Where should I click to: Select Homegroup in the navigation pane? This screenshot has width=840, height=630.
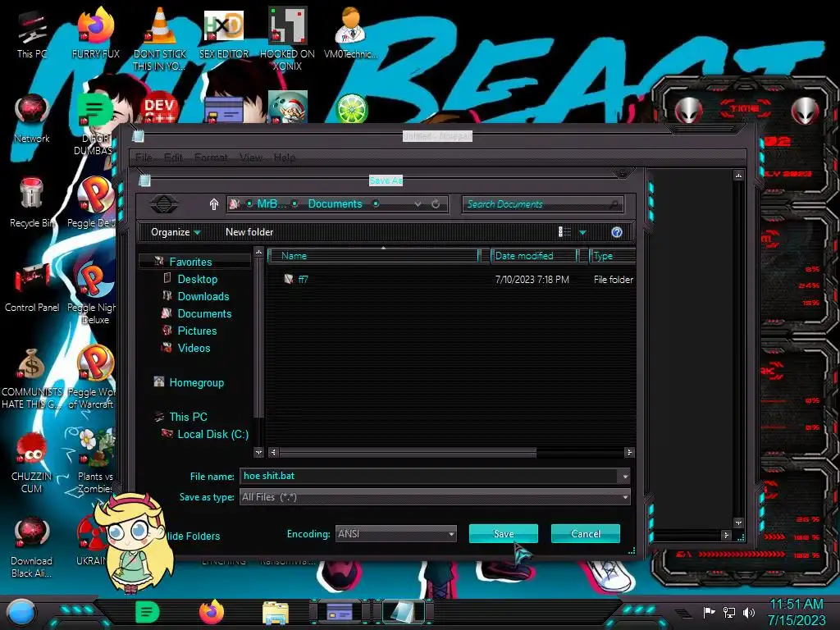(x=196, y=382)
